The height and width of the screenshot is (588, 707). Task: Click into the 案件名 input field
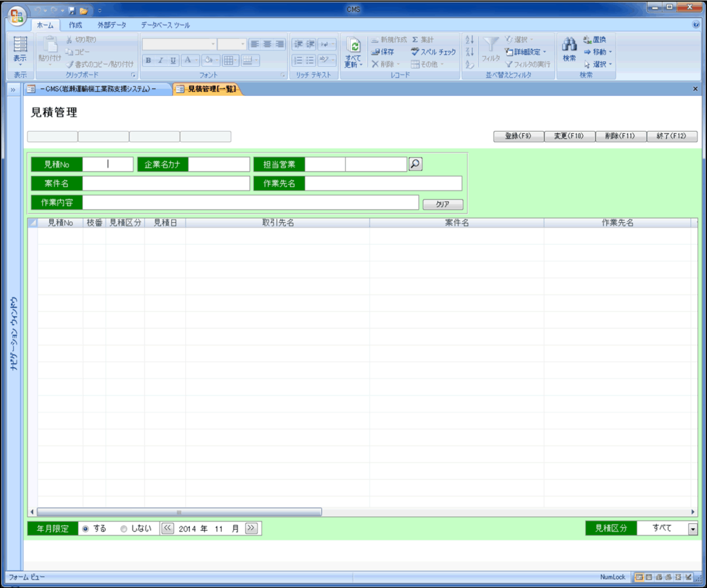pos(166,184)
